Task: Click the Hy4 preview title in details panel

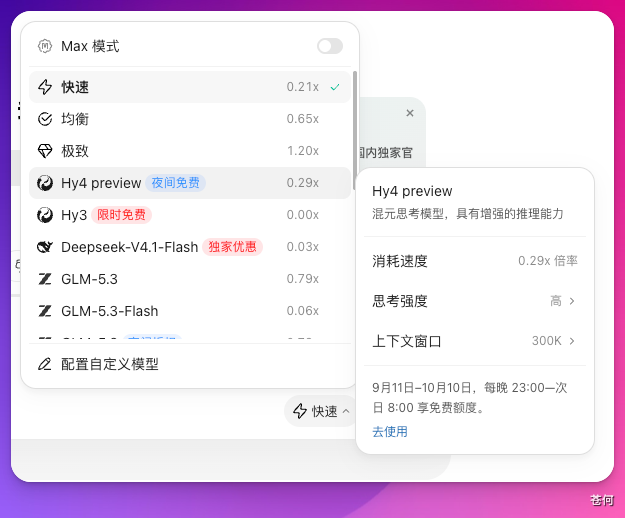Action: [412, 192]
